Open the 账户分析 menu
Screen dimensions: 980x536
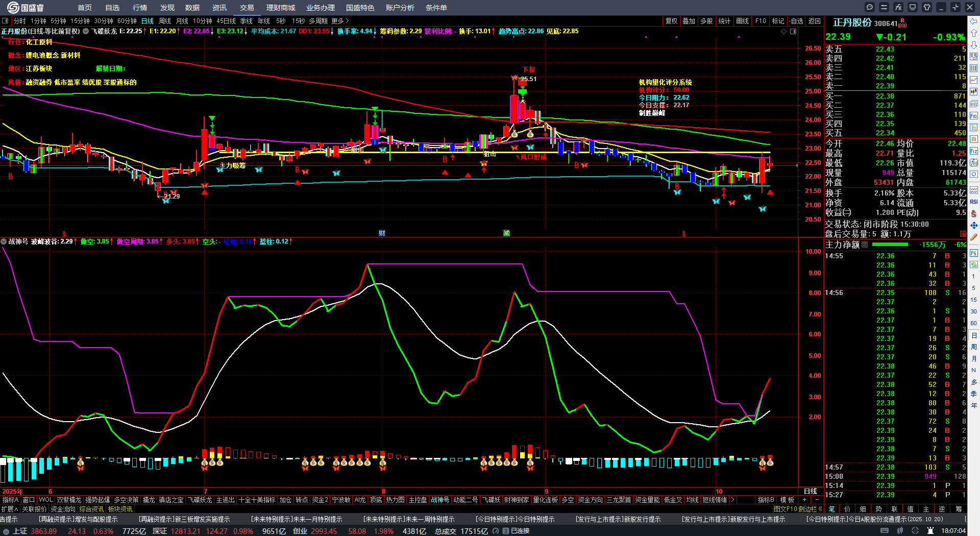coord(400,8)
